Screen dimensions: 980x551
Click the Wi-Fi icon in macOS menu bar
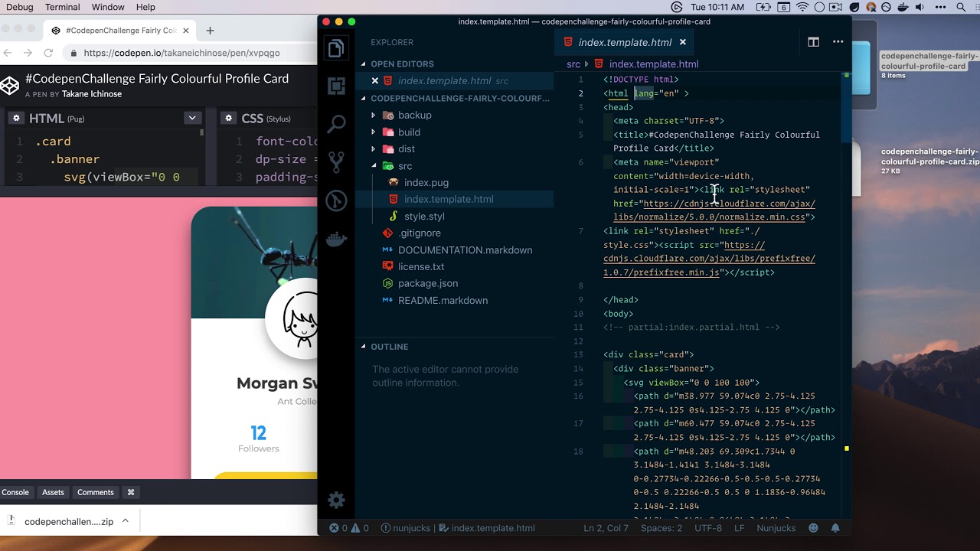802,7
